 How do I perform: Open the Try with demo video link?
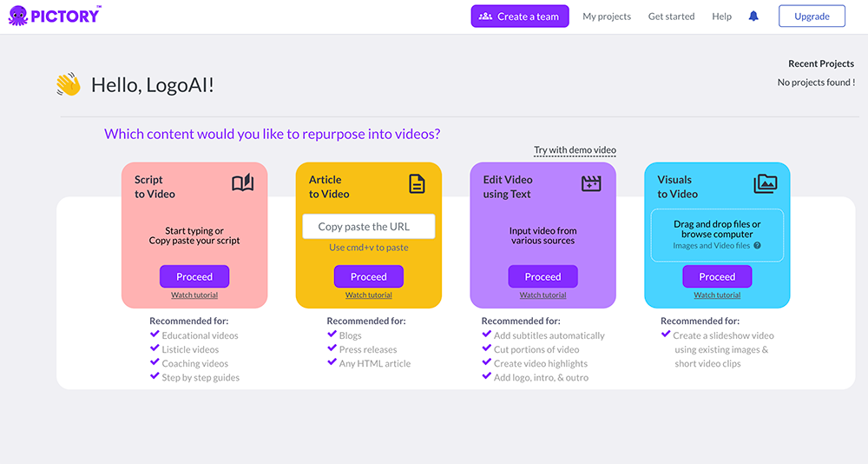(x=575, y=150)
